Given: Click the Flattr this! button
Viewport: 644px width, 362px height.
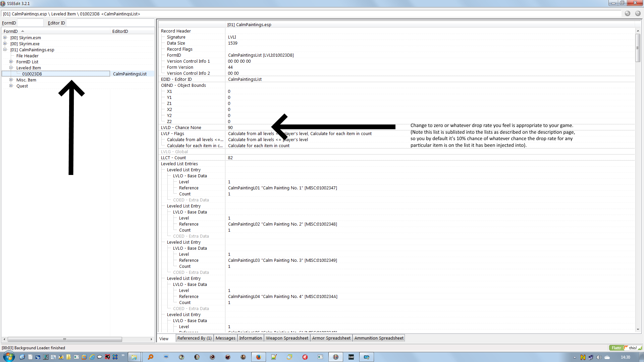Looking at the screenshot, I should (626, 348).
